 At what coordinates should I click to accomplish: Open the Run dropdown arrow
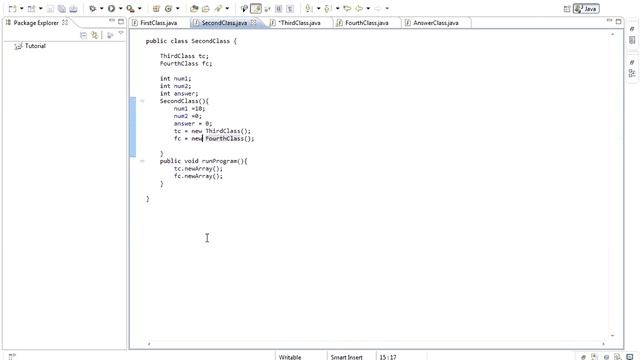(120, 9)
